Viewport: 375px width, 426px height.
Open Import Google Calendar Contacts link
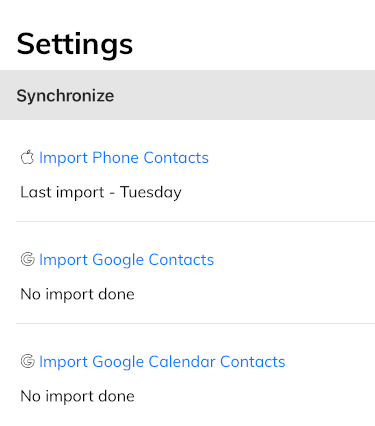(x=162, y=362)
